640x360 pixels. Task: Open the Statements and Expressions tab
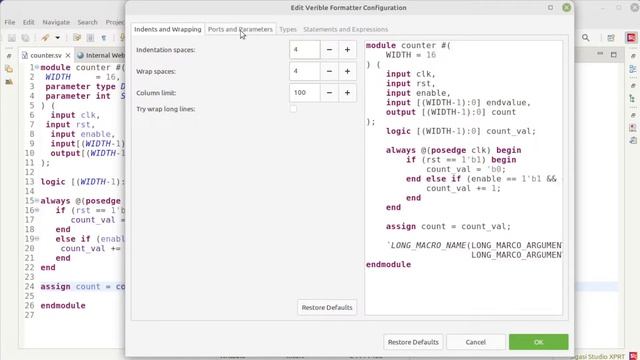346,29
